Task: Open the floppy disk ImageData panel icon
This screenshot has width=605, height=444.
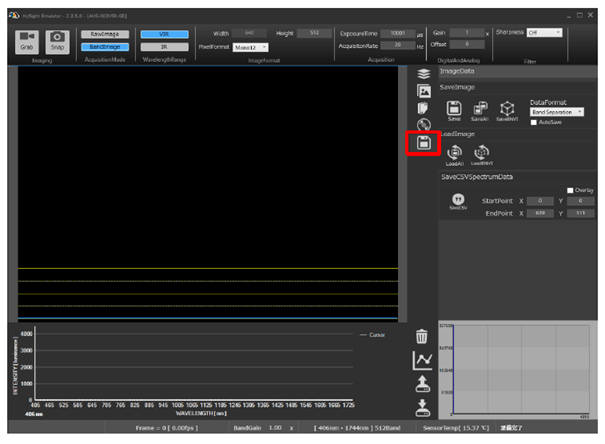Action: tap(424, 143)
